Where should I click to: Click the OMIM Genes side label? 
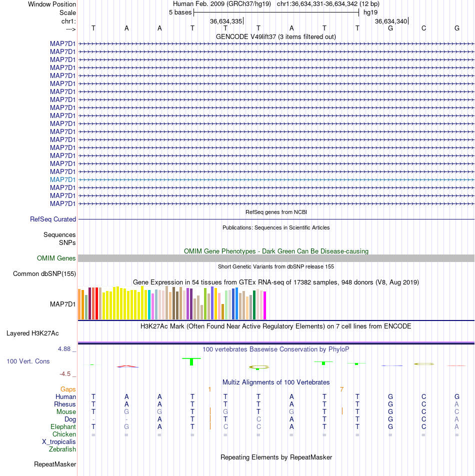pos(56,258)
